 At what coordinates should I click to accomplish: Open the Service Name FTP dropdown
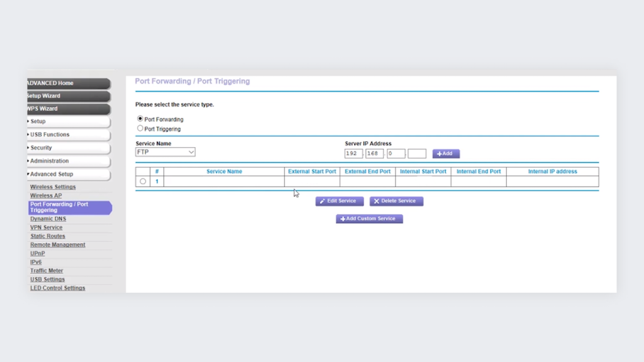point(165,152)
